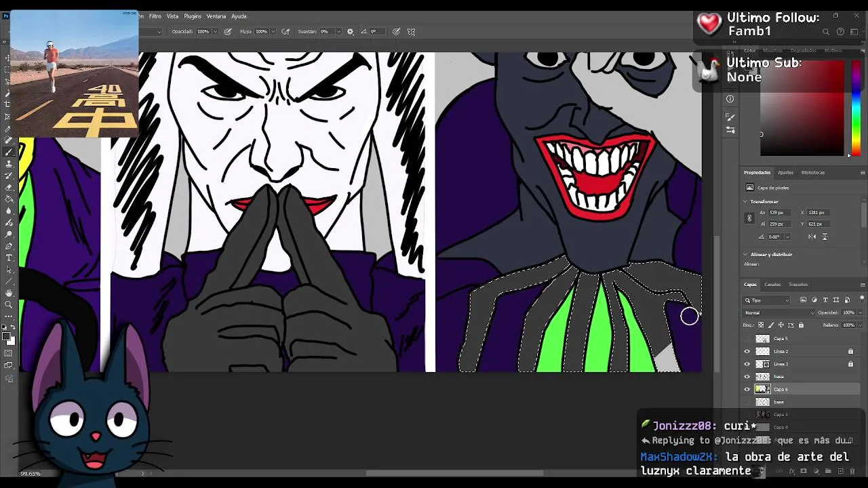
Task: Switch to the Trazados tab
Action: coord(798,285)
